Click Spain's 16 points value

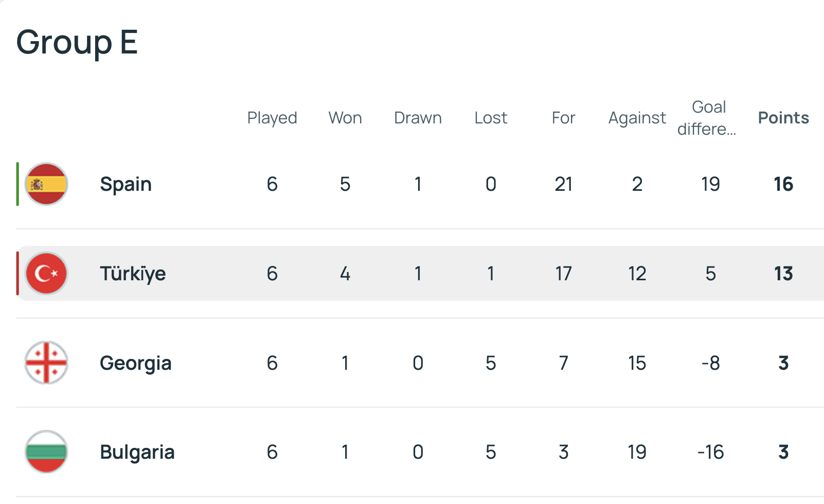(783, 184)
